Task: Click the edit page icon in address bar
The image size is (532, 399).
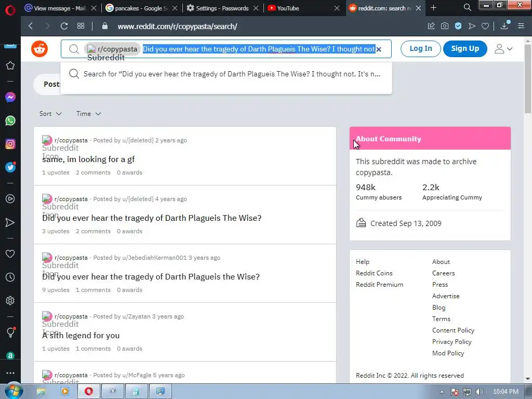Action: [x=431, y=26]
